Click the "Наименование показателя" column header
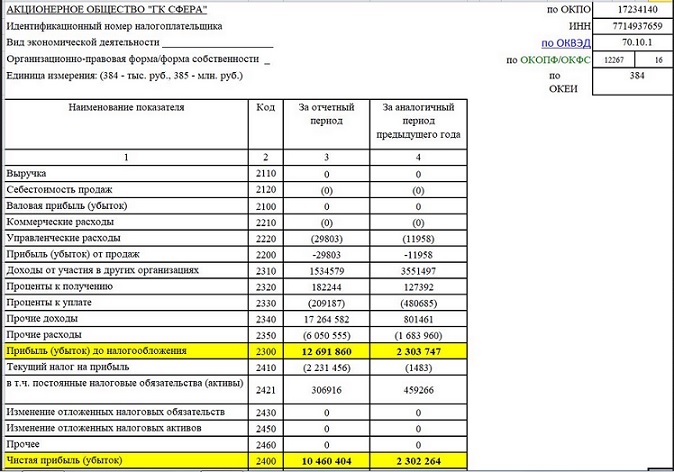This screenshot has height=472, width=674. [x=126, y=106]
